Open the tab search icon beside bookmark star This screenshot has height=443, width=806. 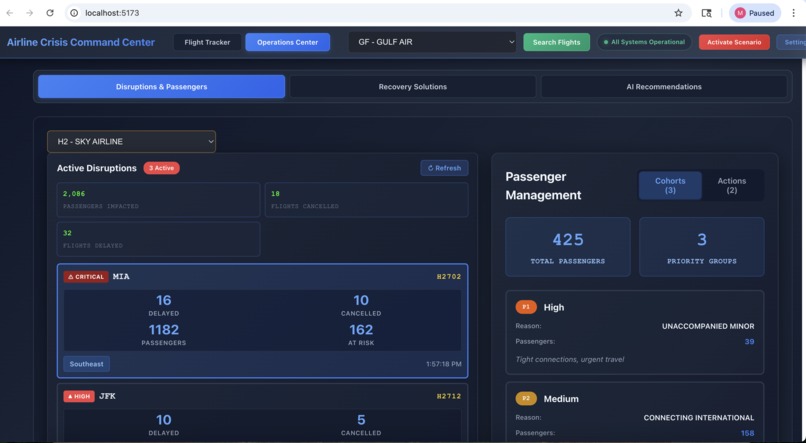(707, 13)
